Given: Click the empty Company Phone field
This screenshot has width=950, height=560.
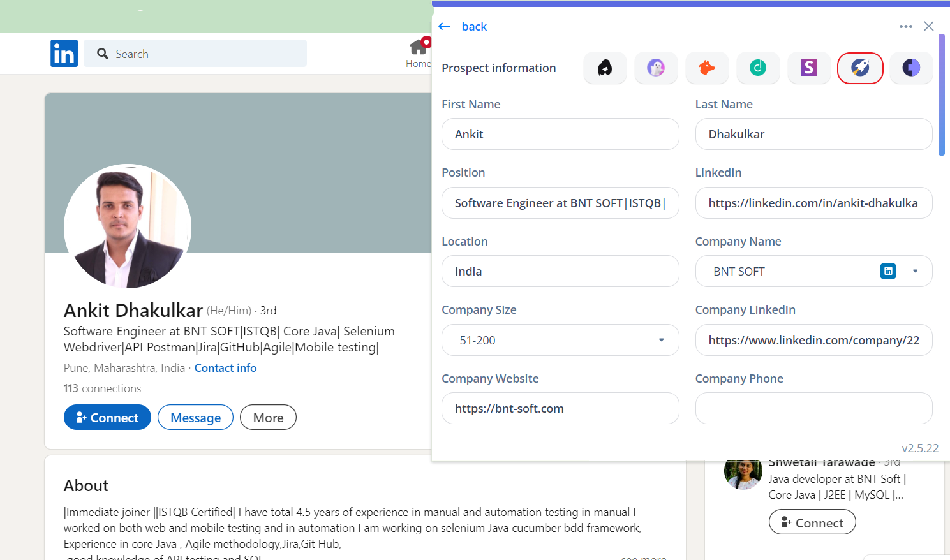Looking at the screenshot, I should [813, 408].
